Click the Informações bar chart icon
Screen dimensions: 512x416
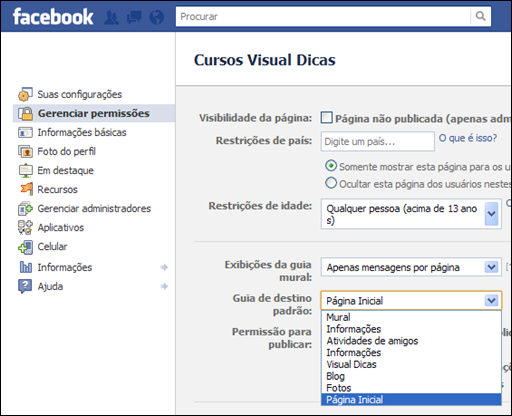26,267
